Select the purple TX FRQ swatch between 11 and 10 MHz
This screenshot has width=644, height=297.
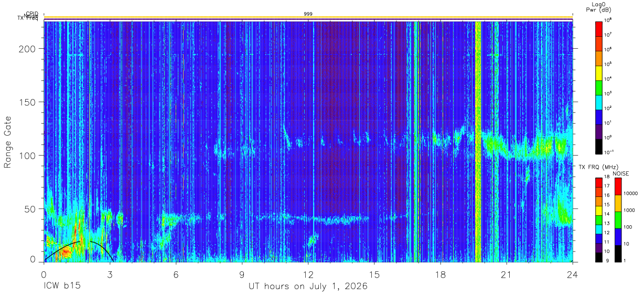click(598, 248)
